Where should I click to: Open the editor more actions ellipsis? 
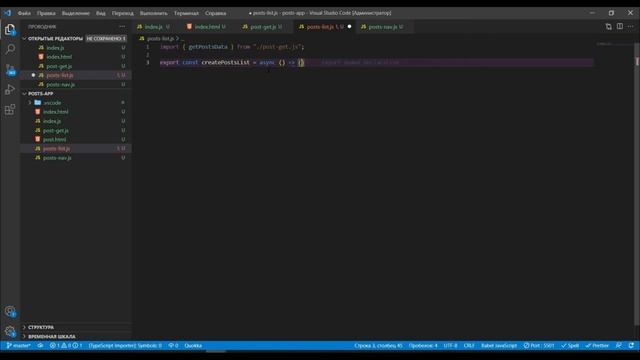pos(631,27)
